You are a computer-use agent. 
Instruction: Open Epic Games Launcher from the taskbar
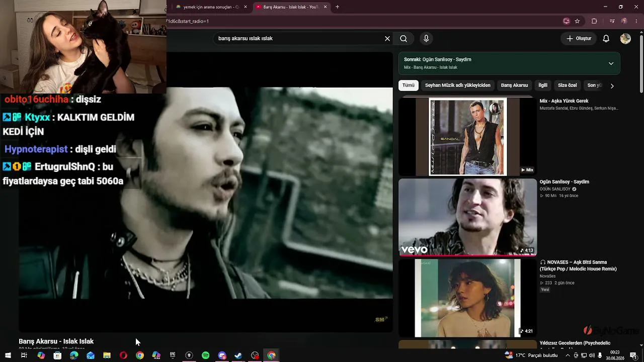(x=173, y=355)
